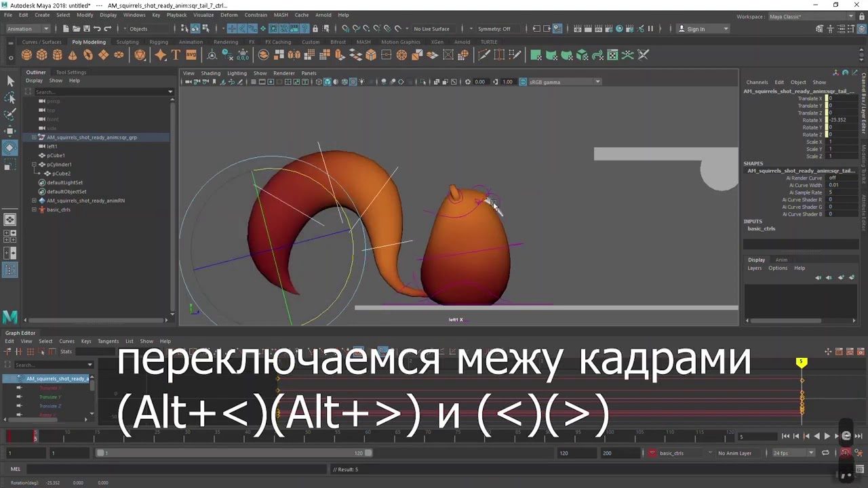The image size is (868, 488).
Task: Click the Mirror shelf icon
Action: coord(294,55)
